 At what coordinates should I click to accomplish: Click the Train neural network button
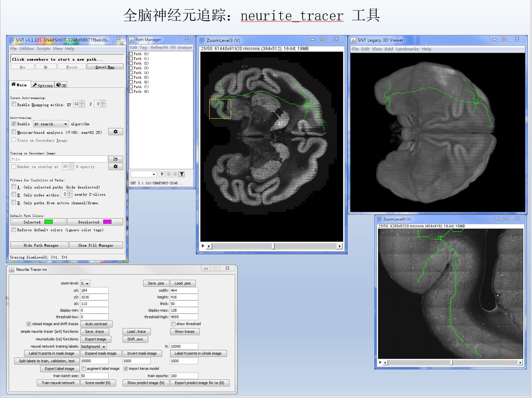(58, 383)
